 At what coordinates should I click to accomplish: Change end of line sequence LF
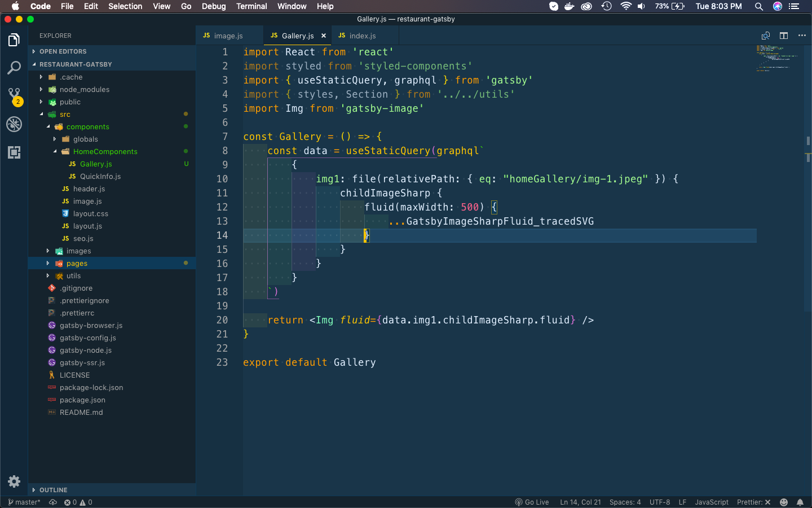(682, 502)
